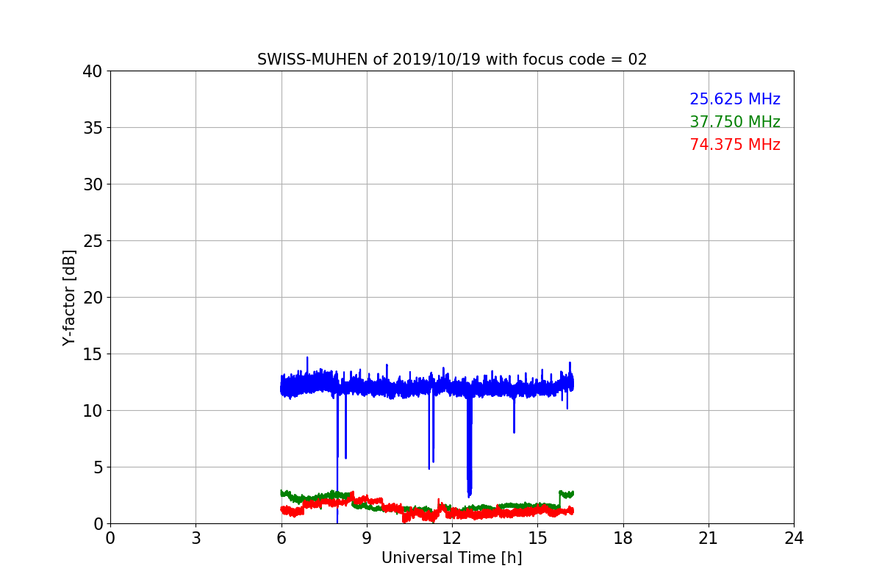The height and width of the screenshot is (588, 882).
Task: Click y-axis tick value 35
Action: point(93,128)
